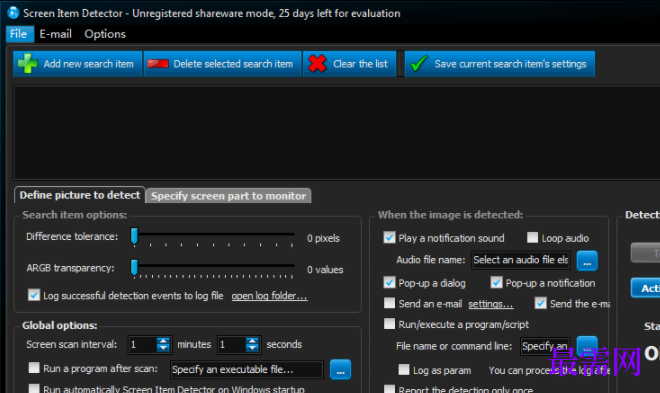This screenshot has height=393, width=660.
Task: Enable Loop audio checkbox
Action: 532,238
